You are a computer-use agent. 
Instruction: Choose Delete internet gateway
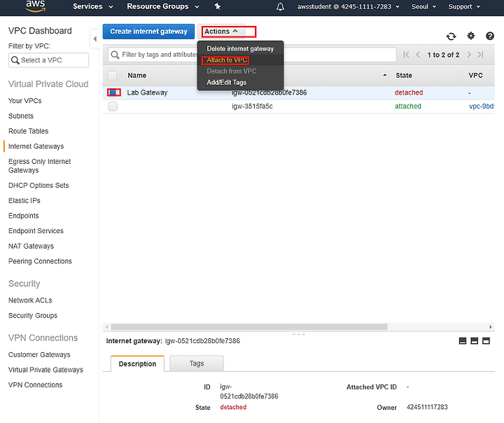(240, 49)
